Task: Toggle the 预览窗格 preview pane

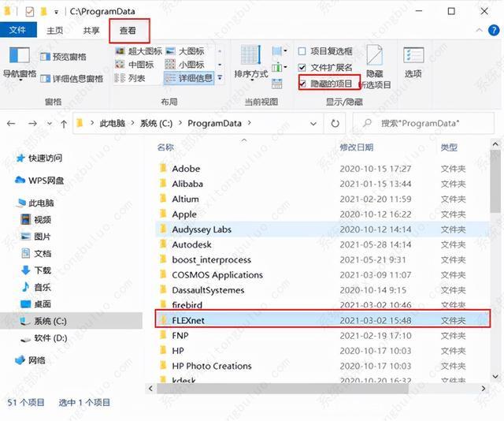Action: 63,57
